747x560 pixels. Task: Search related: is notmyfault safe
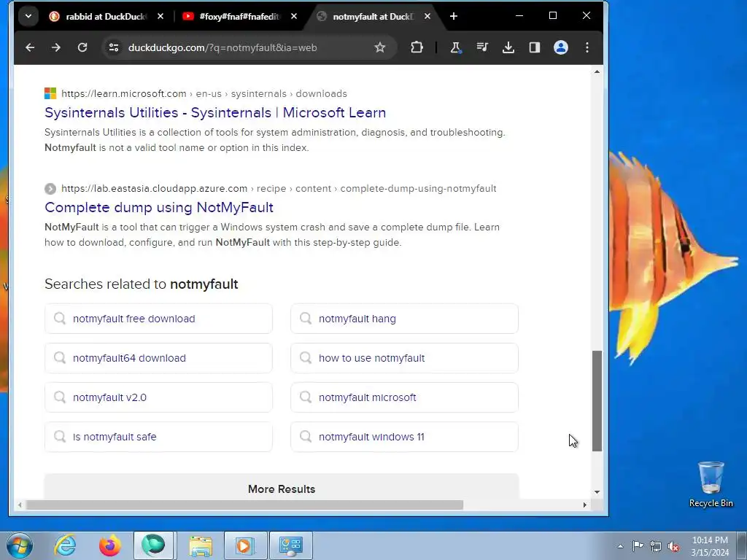click(158, 437)
